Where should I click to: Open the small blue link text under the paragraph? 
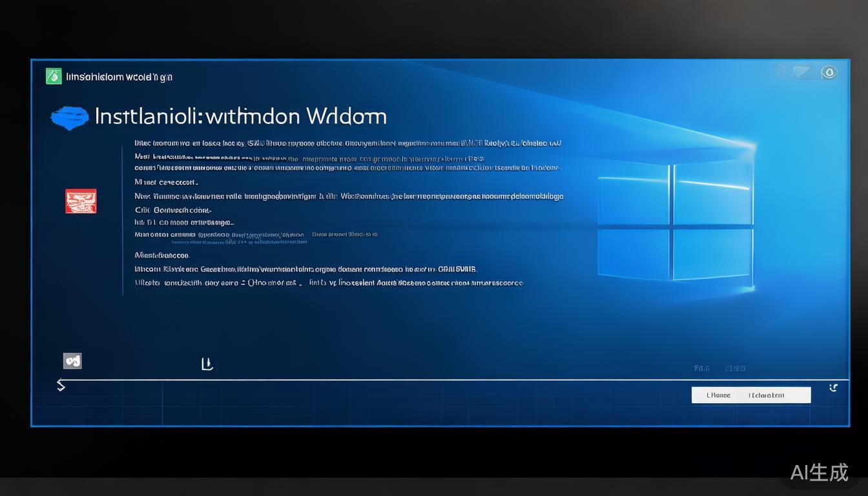click(239, 242)
